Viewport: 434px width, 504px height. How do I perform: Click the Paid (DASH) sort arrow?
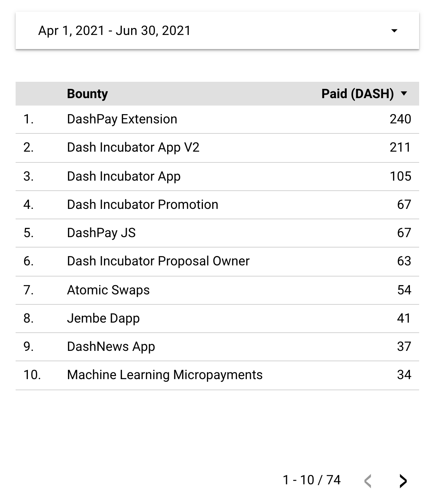pyautogui.click(x=404, y=94)
